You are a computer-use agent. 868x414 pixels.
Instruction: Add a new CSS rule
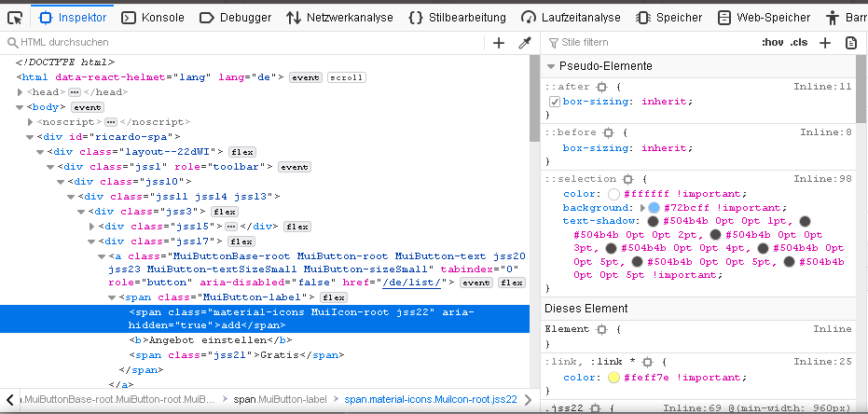pyautogui.click(x=826, y=43)
